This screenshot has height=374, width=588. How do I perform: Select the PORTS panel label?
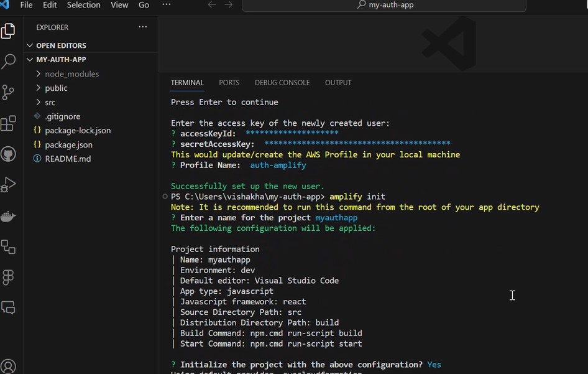click(x=229, y=82)
